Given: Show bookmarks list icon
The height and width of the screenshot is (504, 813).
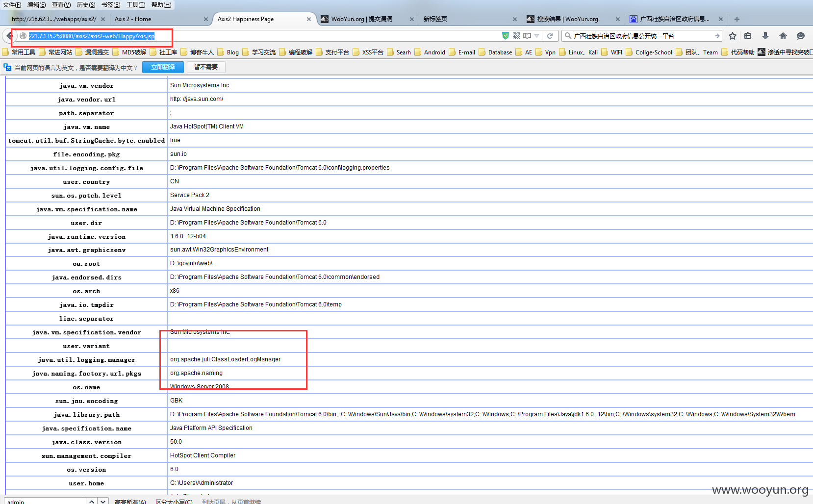Looking at the screenshot, I should point(748,36).
